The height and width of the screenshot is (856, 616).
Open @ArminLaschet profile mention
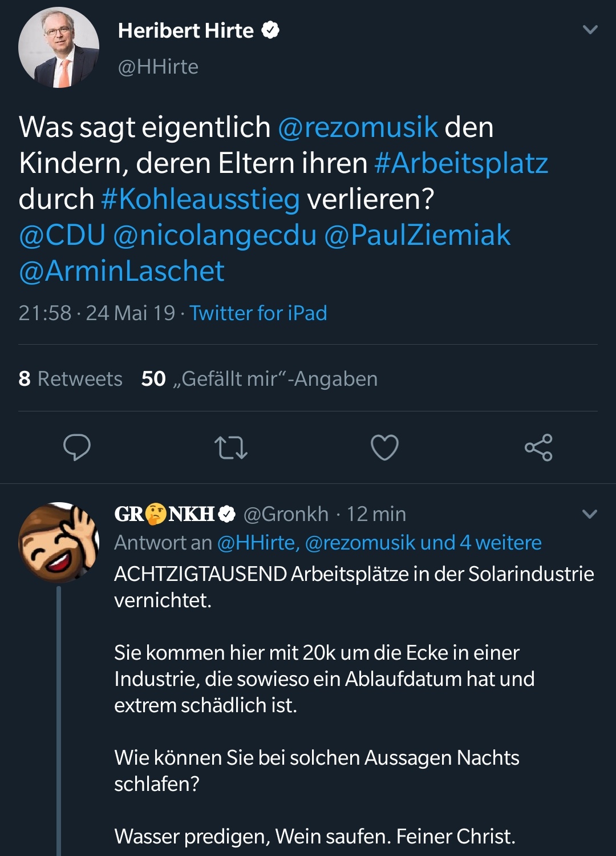tap(121, 271)
